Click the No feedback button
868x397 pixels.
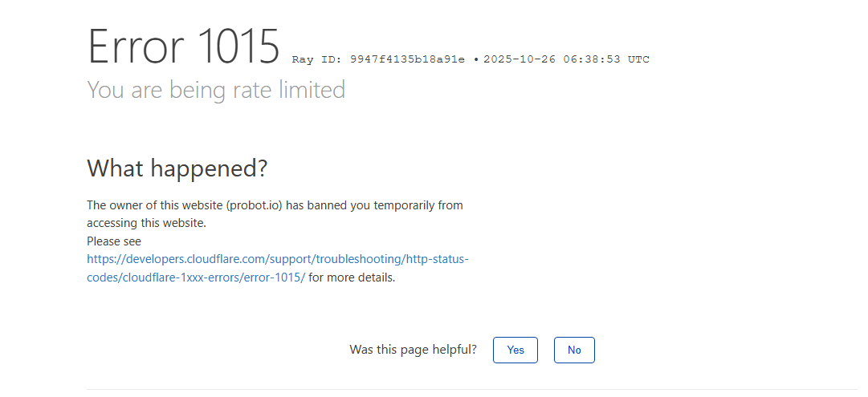[574, 350]
